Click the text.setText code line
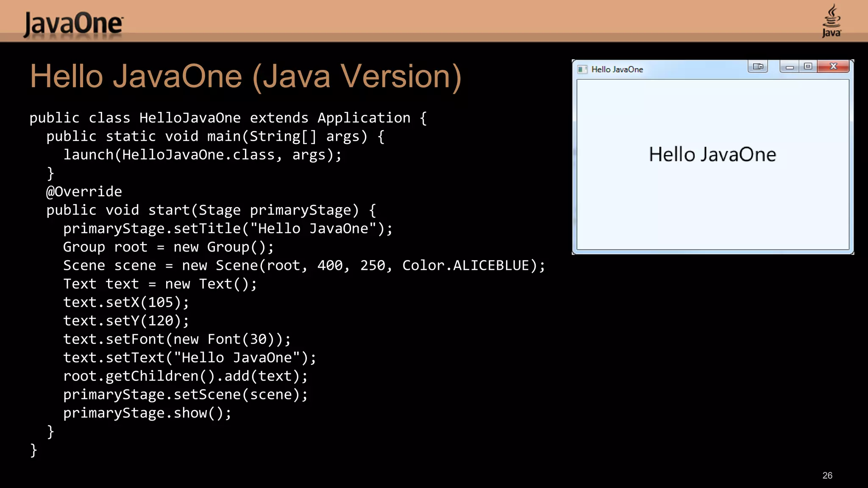Image resolution: width=868 pixels, height=488 pixels. pos(190,358)
